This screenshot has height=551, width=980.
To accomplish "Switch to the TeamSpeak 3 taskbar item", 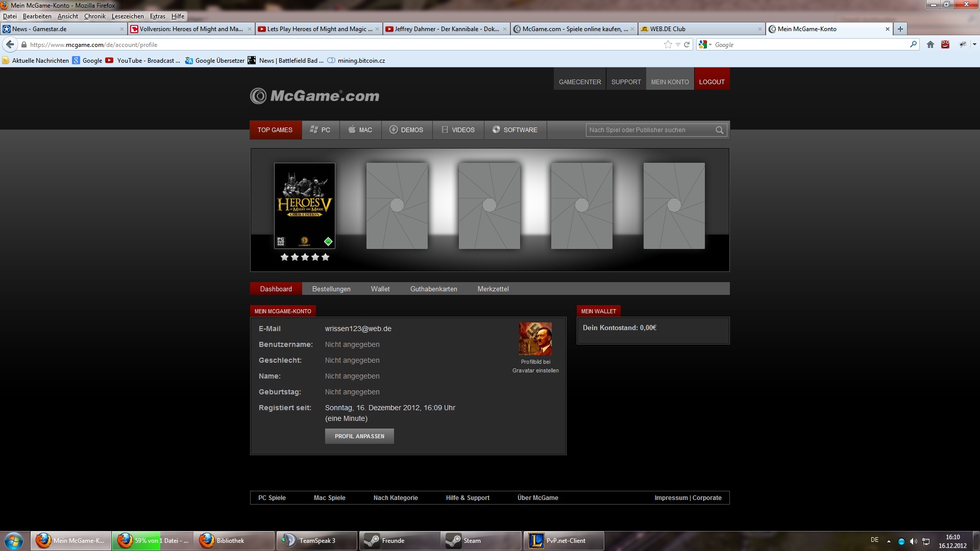I will pyautogui.click(x=316, y=541).
